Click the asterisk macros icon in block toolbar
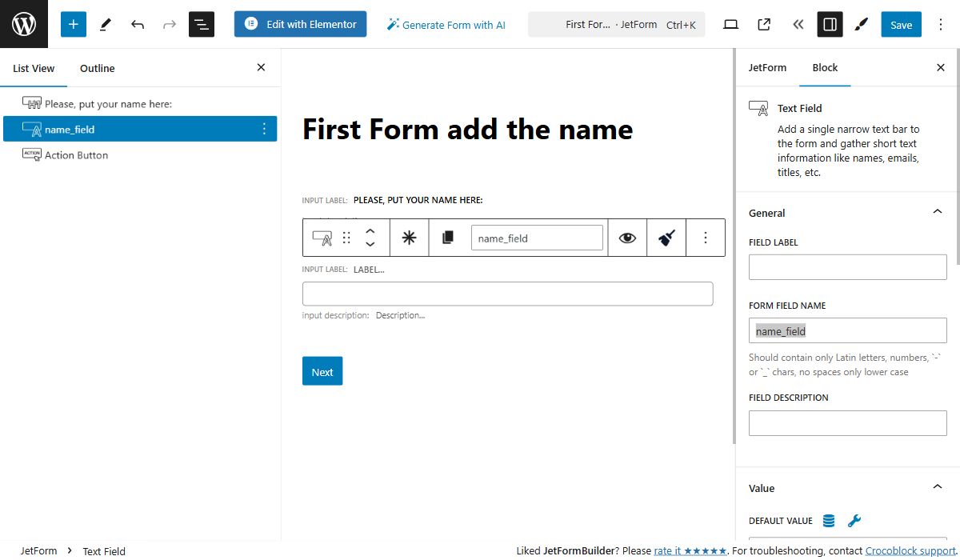This screenshot has height=560, width=960. (x=409, y=237)
